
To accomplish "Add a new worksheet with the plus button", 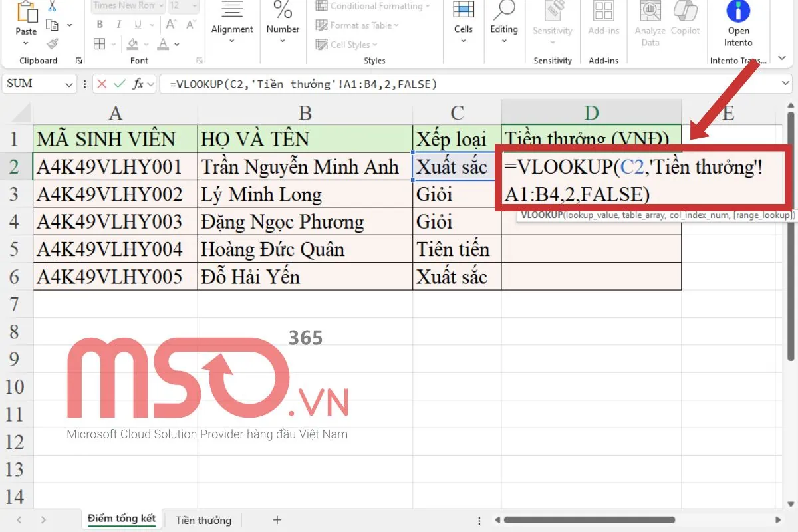I will 277,519.
